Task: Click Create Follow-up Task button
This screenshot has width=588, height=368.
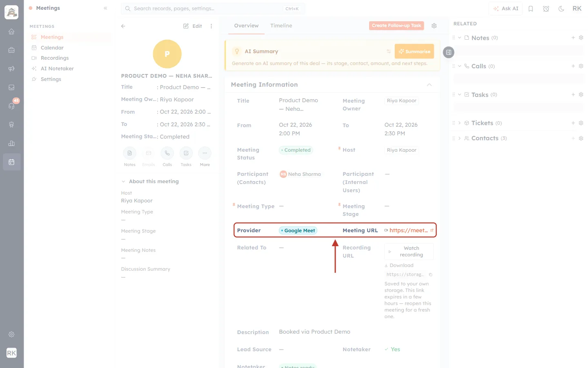Action: 396,26
